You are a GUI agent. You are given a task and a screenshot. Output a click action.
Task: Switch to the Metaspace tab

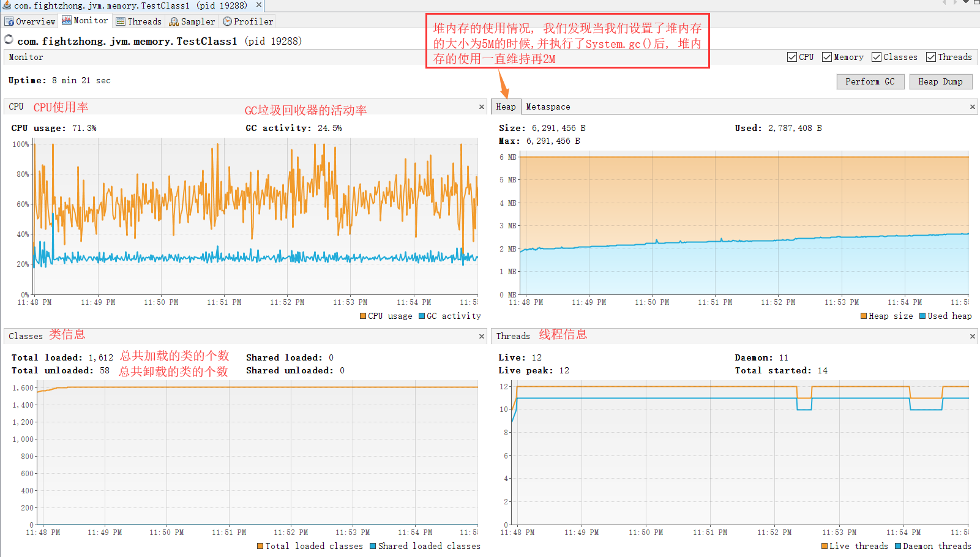[x=548, y=107]
